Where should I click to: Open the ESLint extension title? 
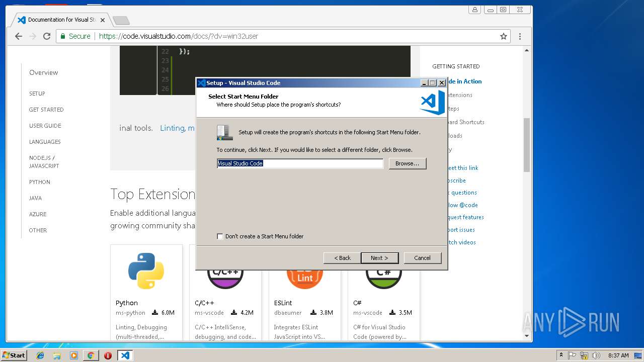[x=283, y=303]
